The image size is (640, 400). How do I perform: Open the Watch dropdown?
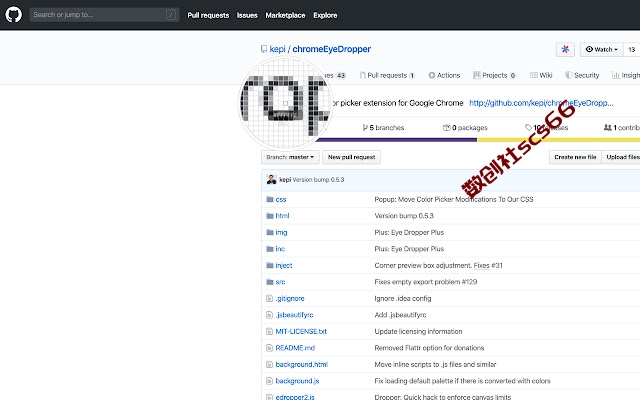point(602,49)
